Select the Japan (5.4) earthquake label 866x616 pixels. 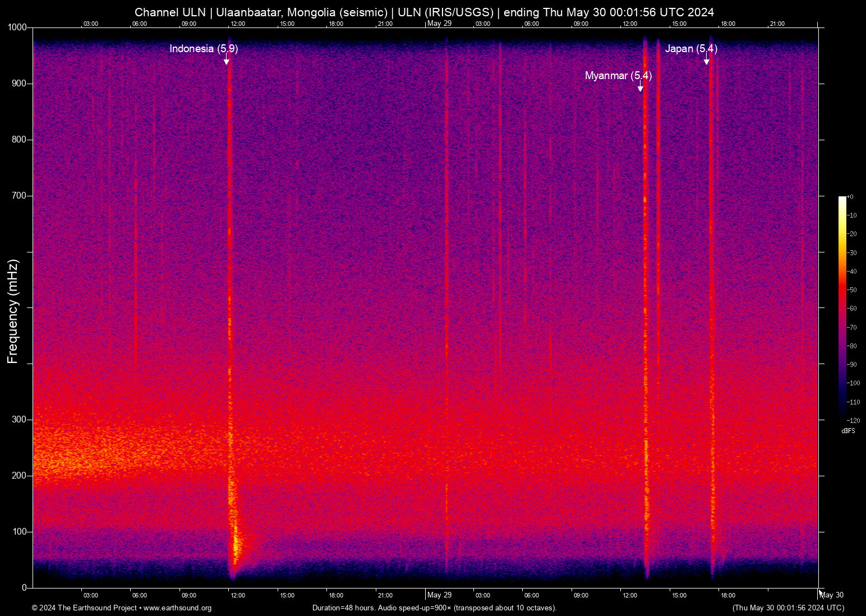tap(691, 49)
